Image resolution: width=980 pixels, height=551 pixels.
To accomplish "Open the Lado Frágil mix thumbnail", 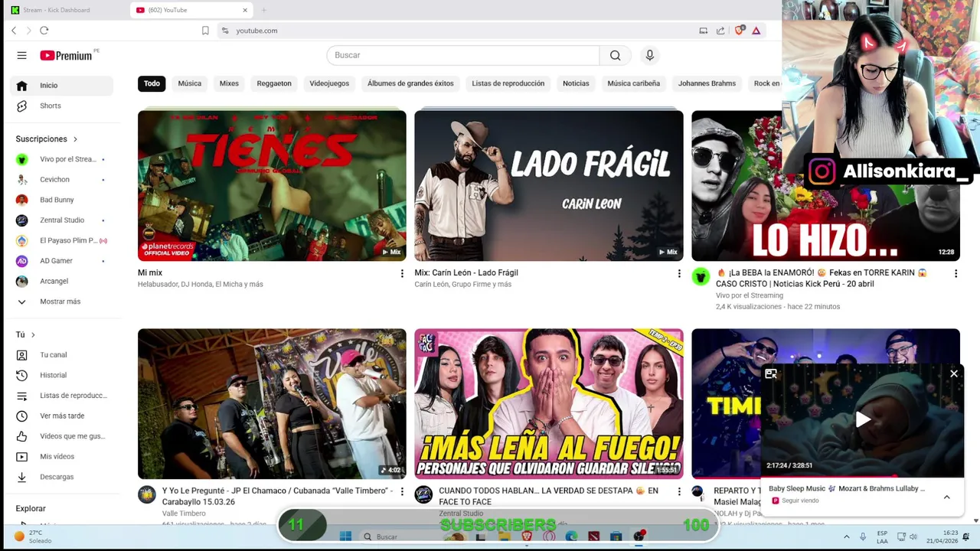I will (549, 185).
